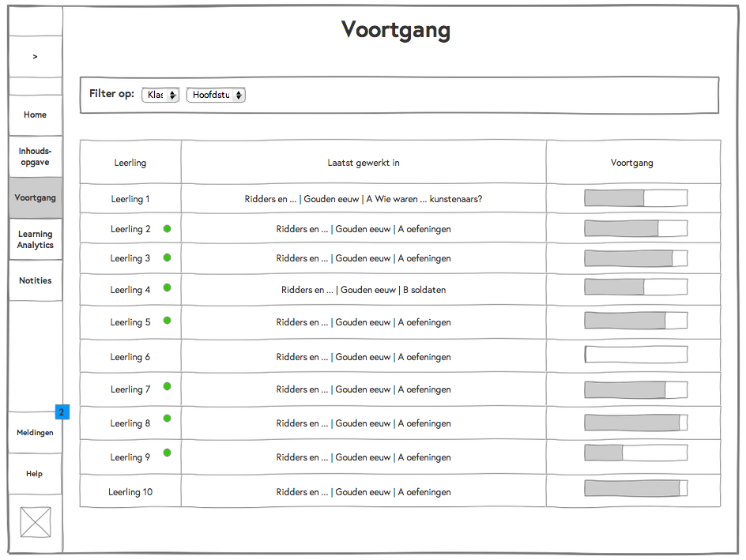Click the progress bar of Leerling 5
This screenshot has width=746, height=560.
(x=636, y=321)
